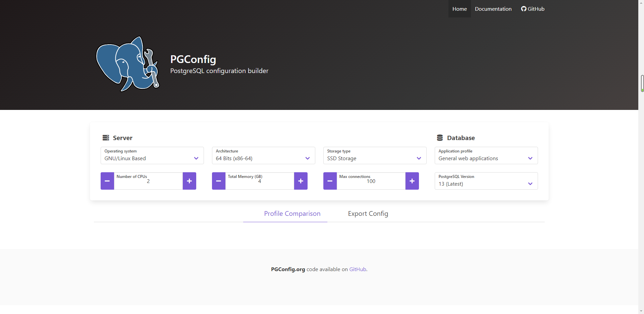
Task: Open Documentation in the navigation bar
Action: (x=493, y=9)
